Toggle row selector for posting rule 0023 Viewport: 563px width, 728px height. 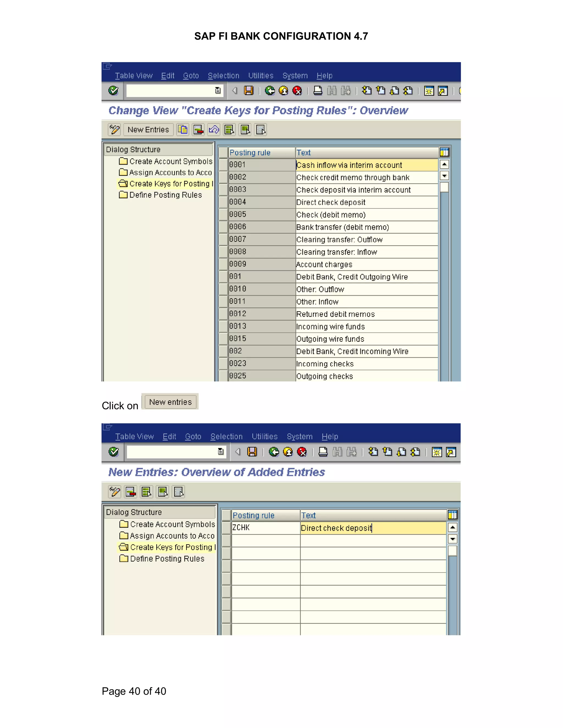tap(223, 364)
